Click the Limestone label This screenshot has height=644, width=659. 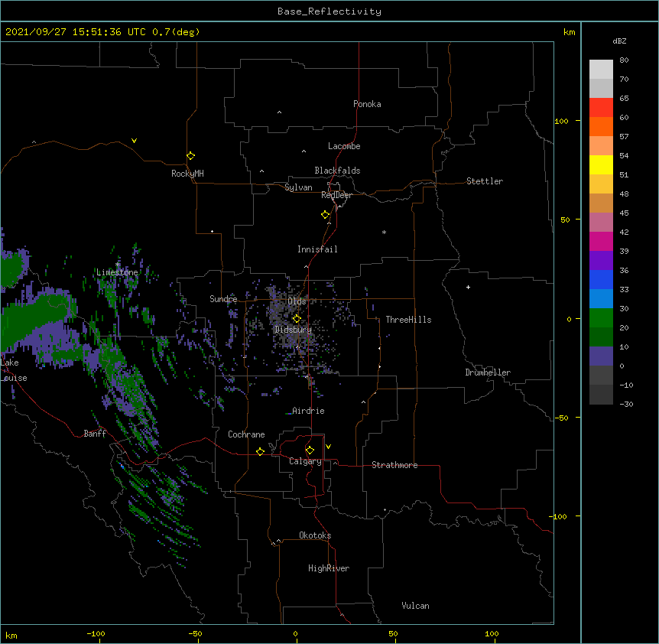pos(117,272)
